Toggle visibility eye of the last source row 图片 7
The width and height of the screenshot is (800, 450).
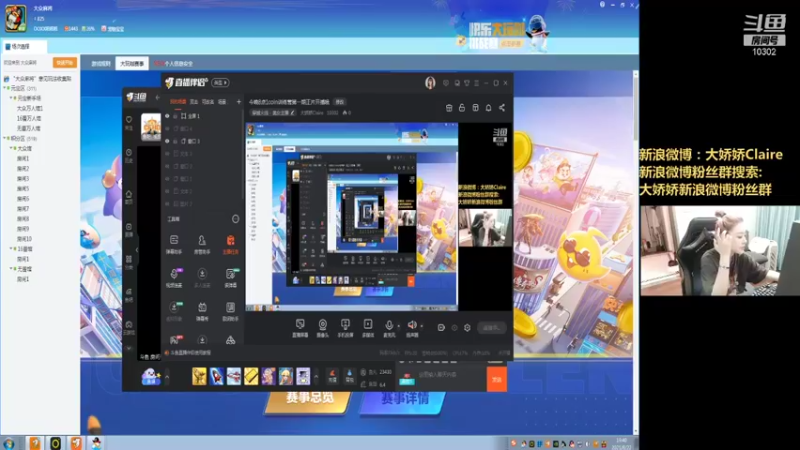click(x=167, y=204)
